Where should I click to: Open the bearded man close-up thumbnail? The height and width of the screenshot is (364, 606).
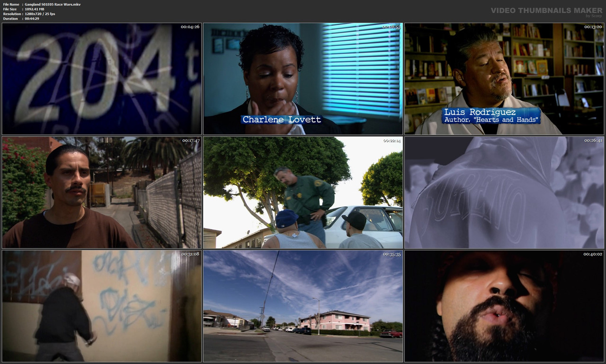[x=504, y=306]
